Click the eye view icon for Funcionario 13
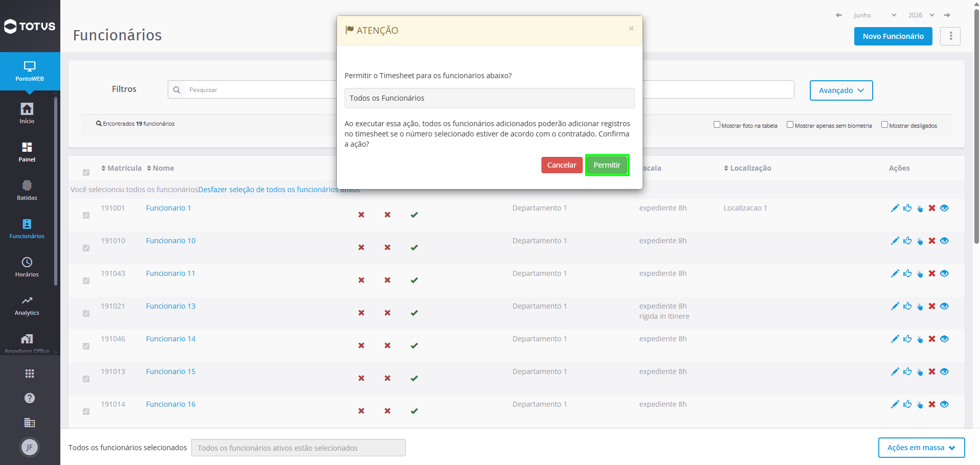Image resolution: width=980 pixels, height=465 pixels. click(x=944, y=306)
